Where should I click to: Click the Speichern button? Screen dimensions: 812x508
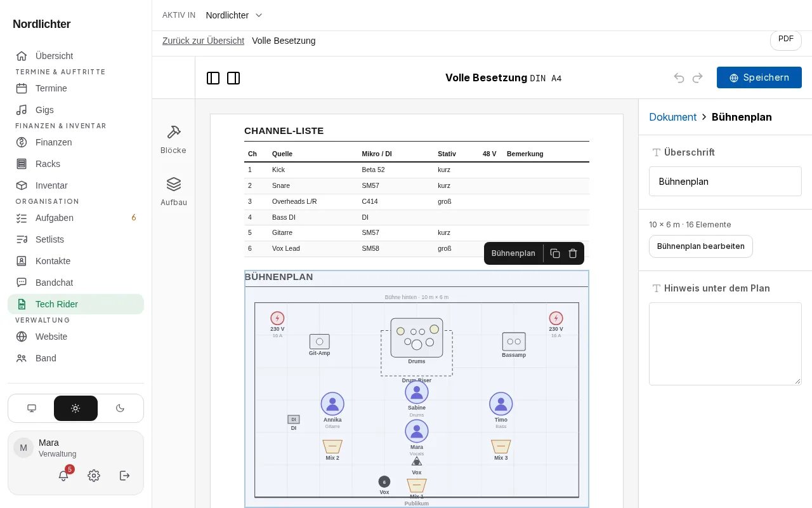pyautogui.click(x=759, y=77)
